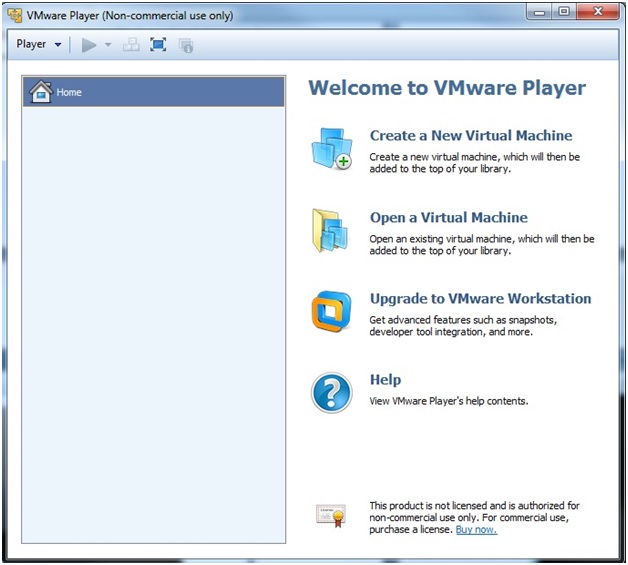Enter full screen mode via toolbar icon
628x565 pixels.
coord(158,44)
